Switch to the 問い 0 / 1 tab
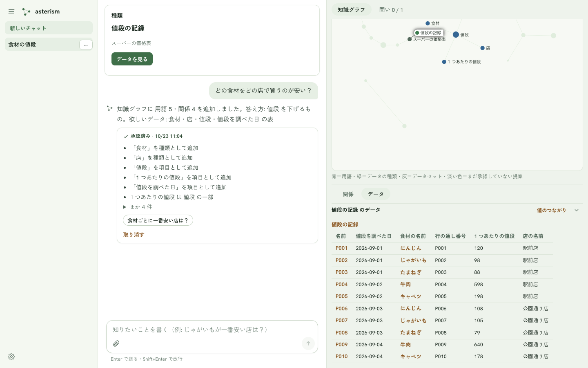 391,10
